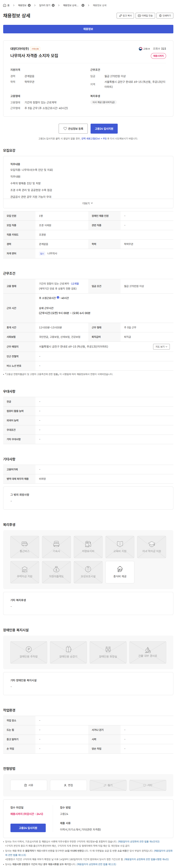The width and height of the screenshot is (176, 868).
Task: Select the 중식비 제공 welfare icon
Action: pyautogui.click(x=120, y=572)
